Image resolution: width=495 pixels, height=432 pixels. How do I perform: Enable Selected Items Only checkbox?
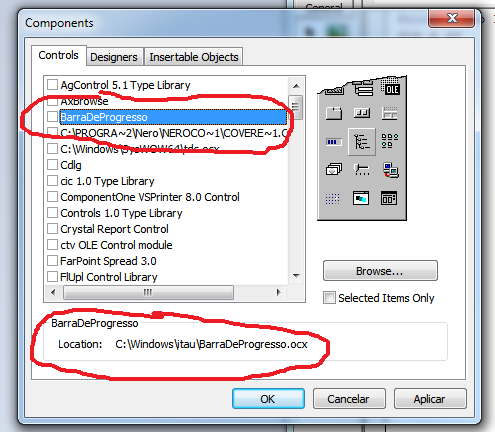[x=329, y=298]
